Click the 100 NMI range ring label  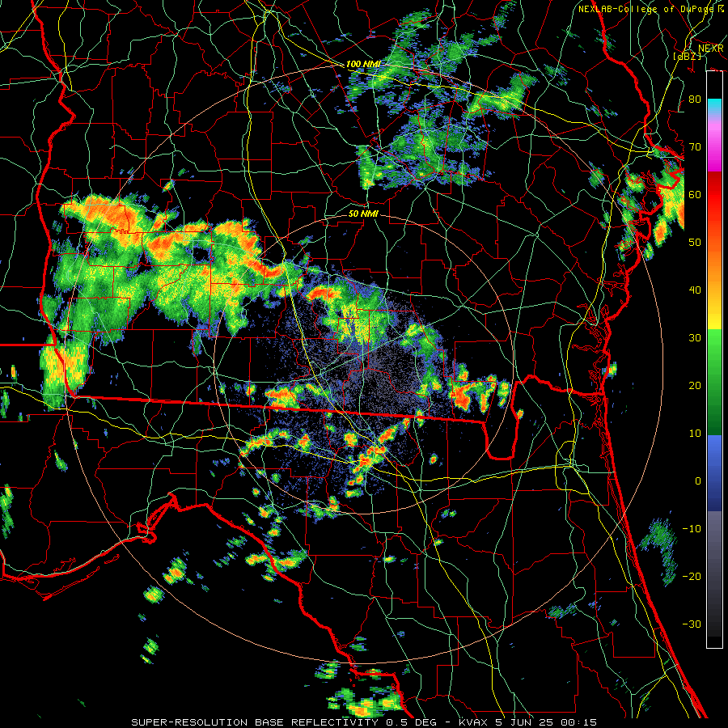coord(363,64)
